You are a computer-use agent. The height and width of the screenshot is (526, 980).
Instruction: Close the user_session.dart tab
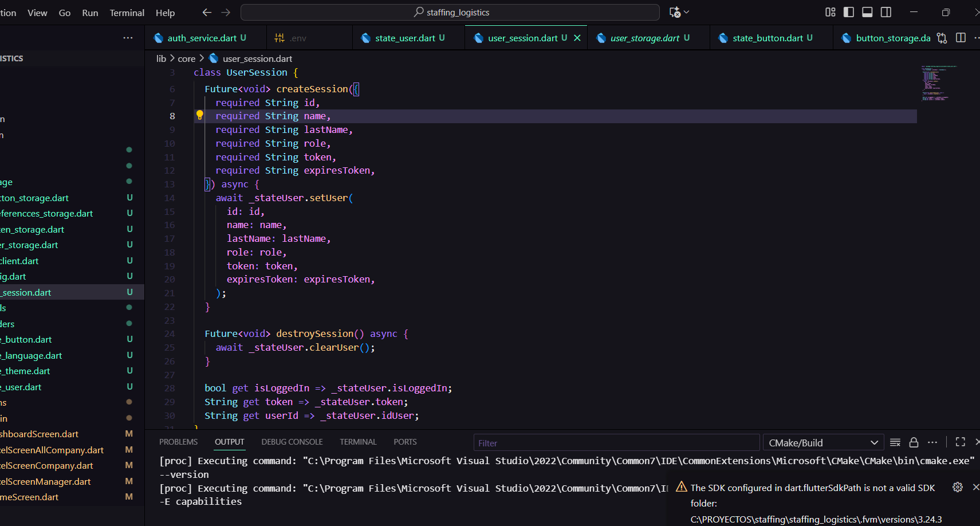[x=577, y=38]
